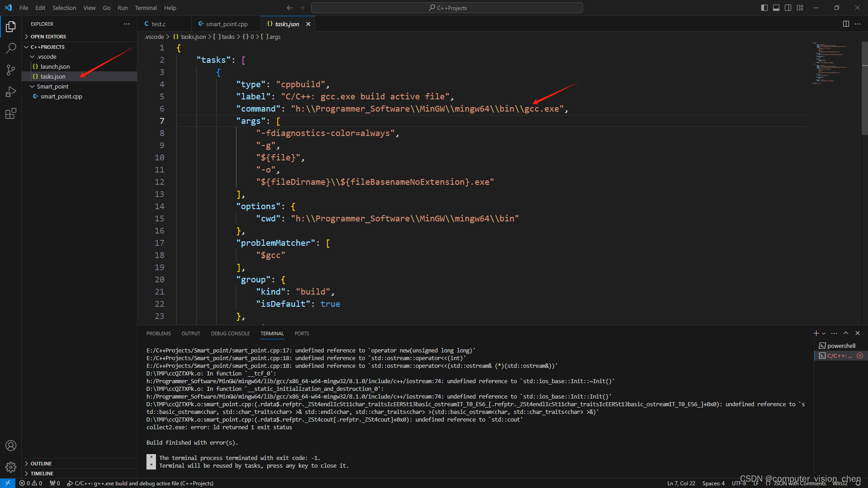Open the Manage settings gear
The width and height of the screenshot is (868, 488).
11,467
